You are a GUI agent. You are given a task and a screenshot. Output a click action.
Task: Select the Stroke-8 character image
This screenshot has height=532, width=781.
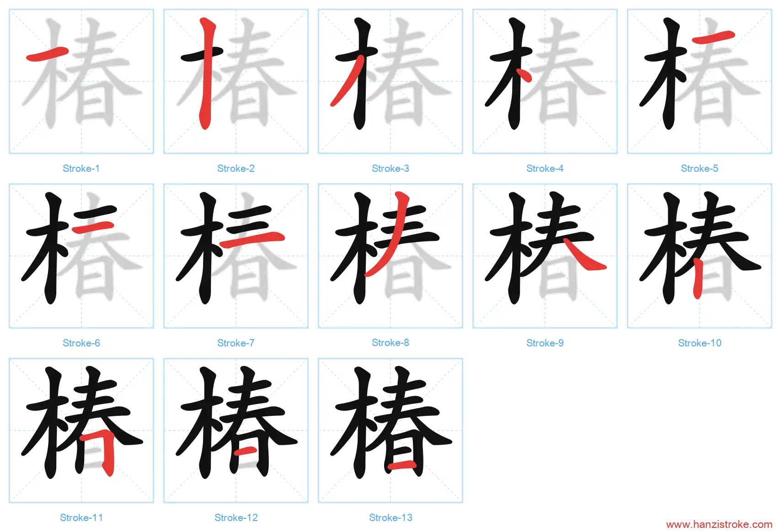(x=390, y=256)
